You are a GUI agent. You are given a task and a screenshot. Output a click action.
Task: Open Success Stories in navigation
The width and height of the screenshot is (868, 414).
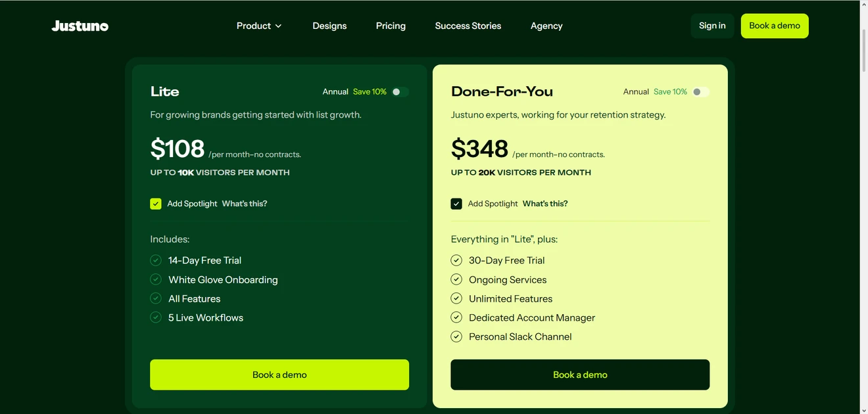[x=468, y=26]
